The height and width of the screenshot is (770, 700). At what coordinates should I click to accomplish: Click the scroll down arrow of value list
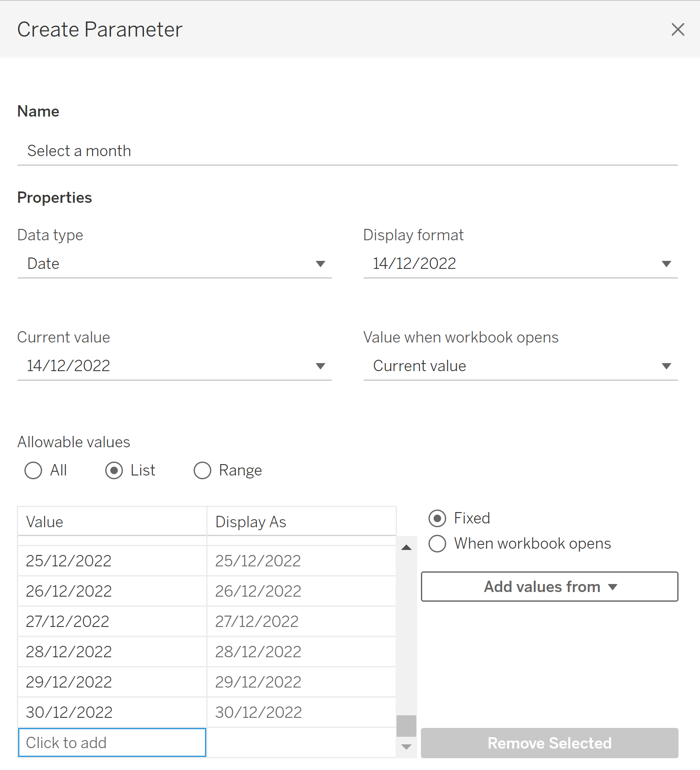406,747
